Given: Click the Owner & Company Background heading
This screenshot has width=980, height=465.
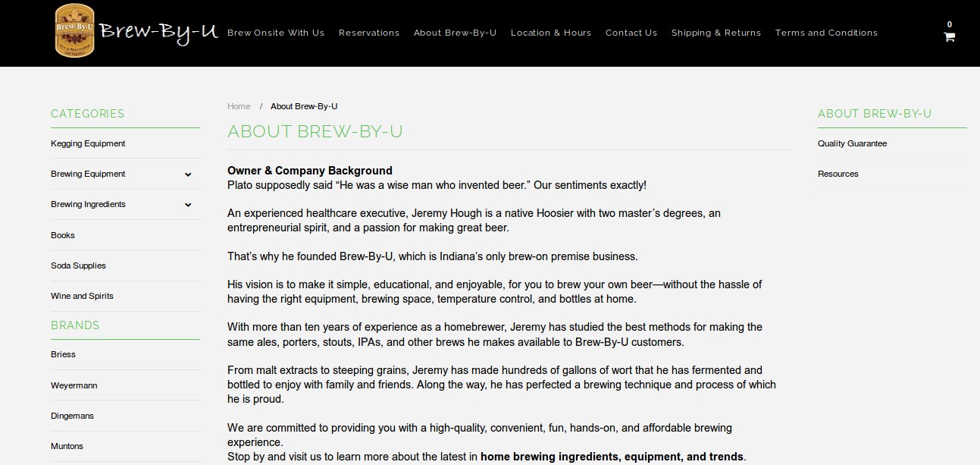Looking at the screenshot, I should point(310,171).
